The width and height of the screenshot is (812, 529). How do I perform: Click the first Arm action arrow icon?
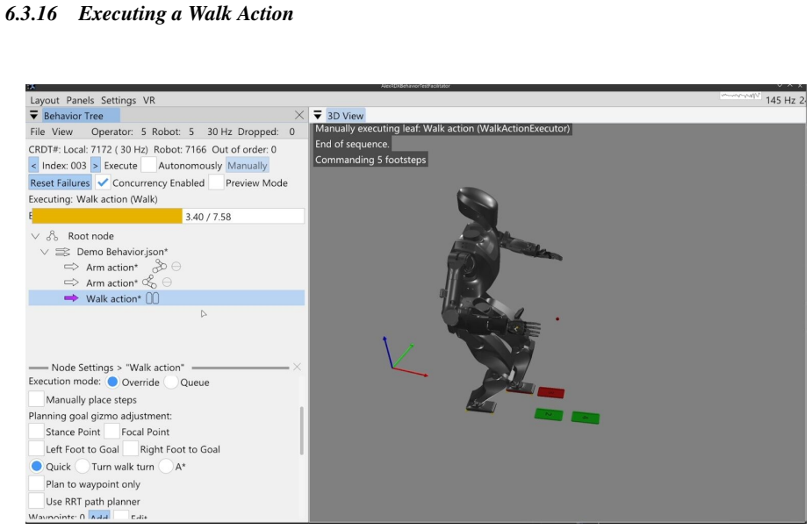click(x=71, y=267)
